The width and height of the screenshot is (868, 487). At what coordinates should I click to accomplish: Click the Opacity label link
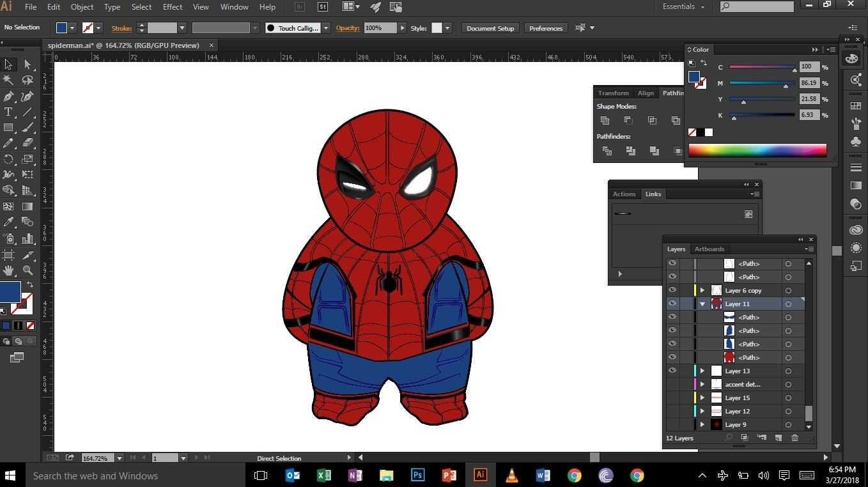coord(348,27)
